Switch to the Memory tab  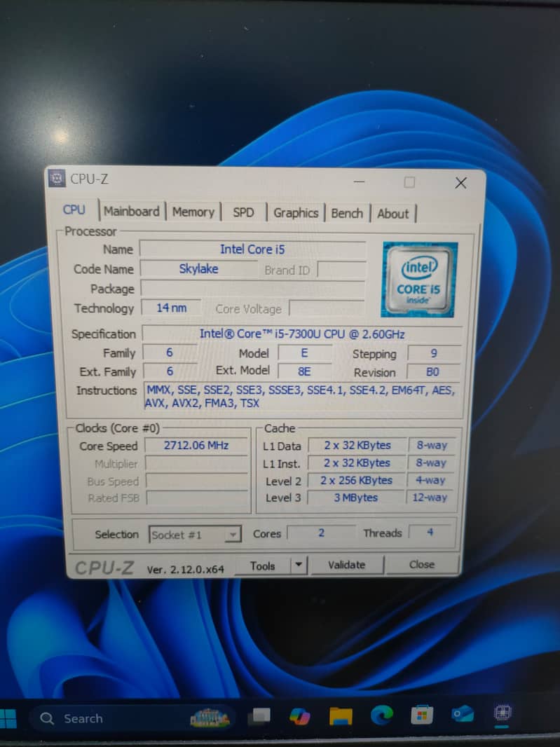pos(193,212)
